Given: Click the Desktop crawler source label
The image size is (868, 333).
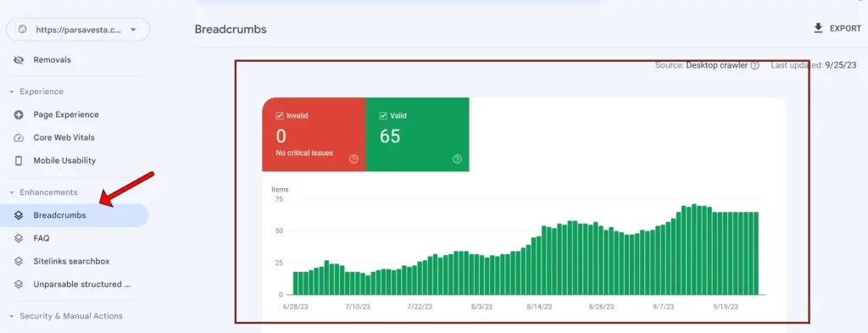Looking at the screenshot, I should pyautogui.click(x=717, y=65).
